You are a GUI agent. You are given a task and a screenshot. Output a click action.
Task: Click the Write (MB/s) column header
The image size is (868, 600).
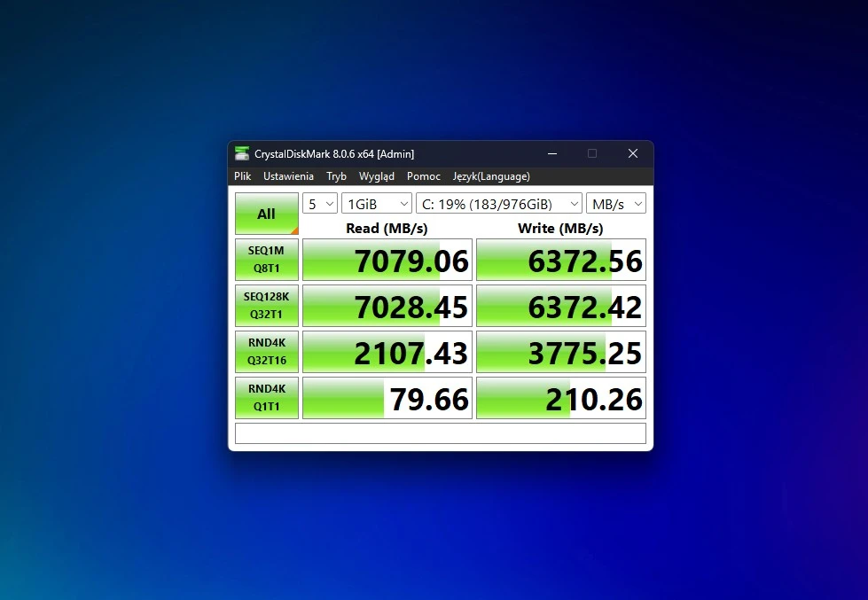[x=560, y=228]
